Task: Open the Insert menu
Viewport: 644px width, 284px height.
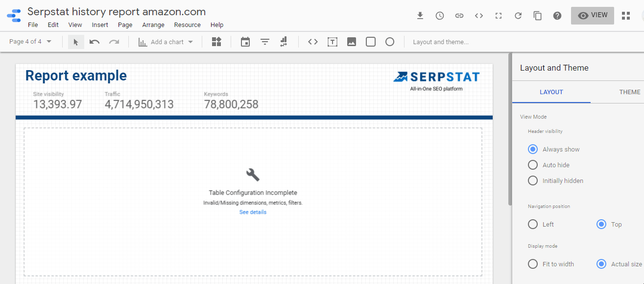Action: click(100, 25)
